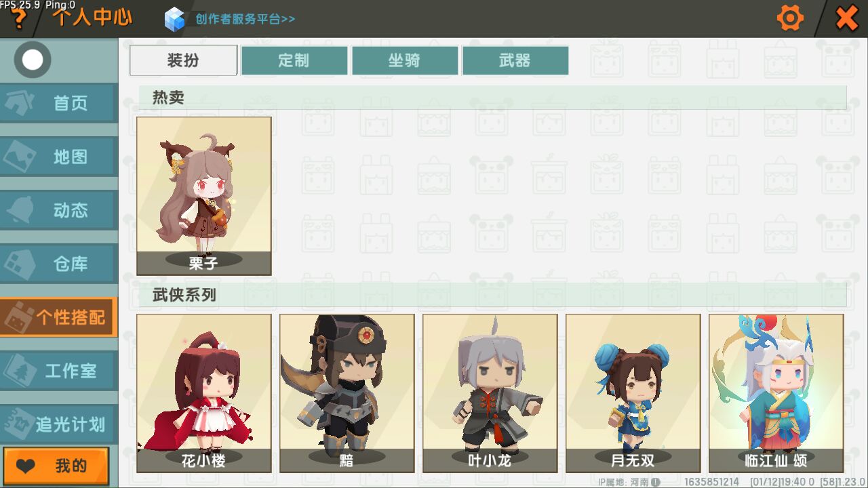
Task: Tap the white circle avatar icon
Action: click(32, 60)
